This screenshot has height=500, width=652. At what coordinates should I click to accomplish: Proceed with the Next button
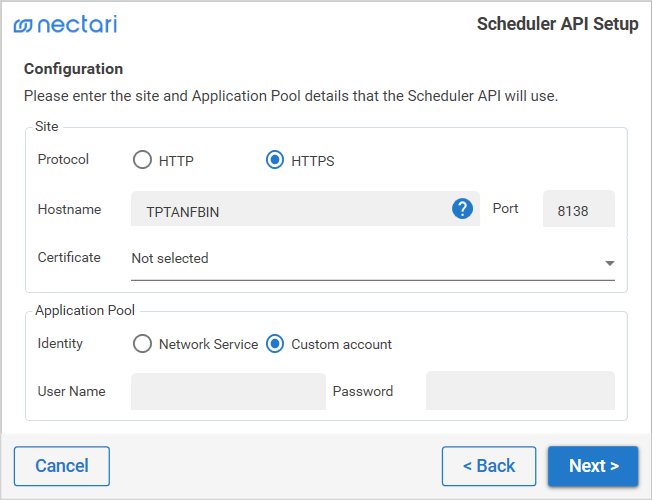593,466
